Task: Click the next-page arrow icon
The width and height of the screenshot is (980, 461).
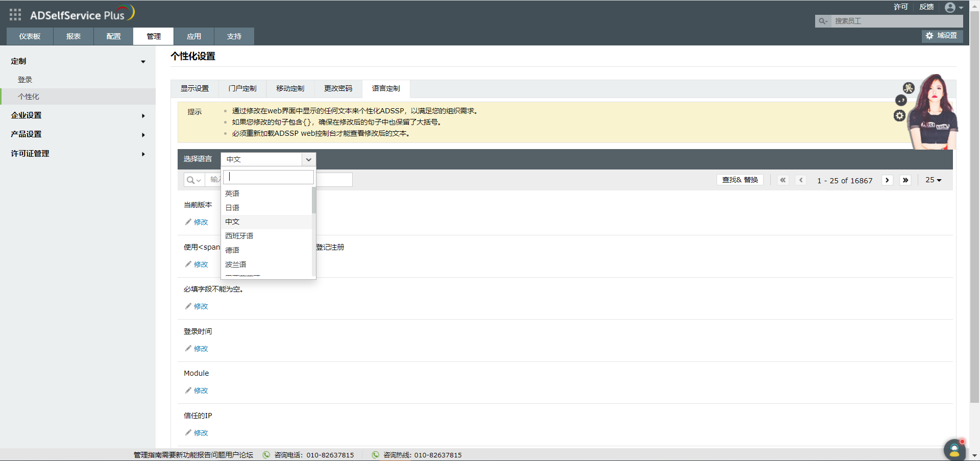Action: click(x=888, y=180)
